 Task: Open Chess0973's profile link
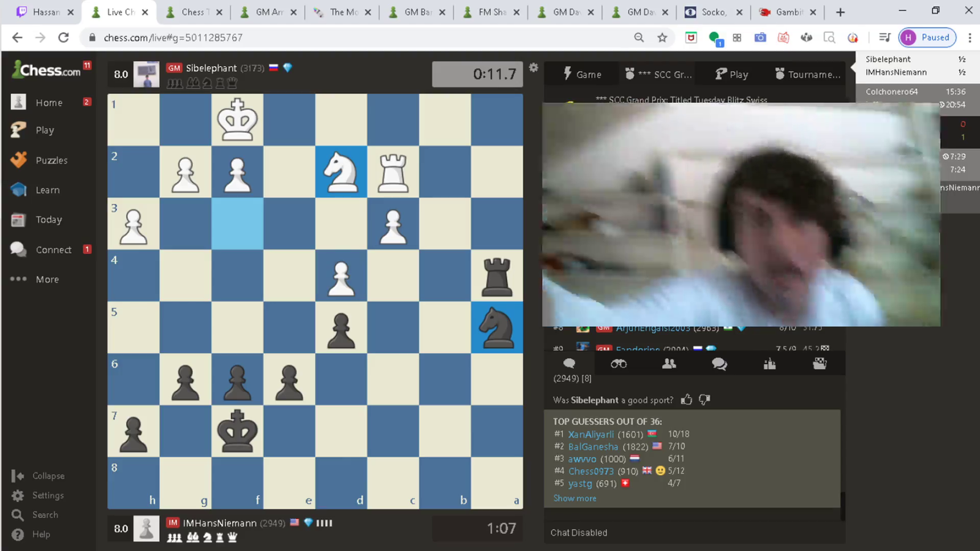point(590,471)
